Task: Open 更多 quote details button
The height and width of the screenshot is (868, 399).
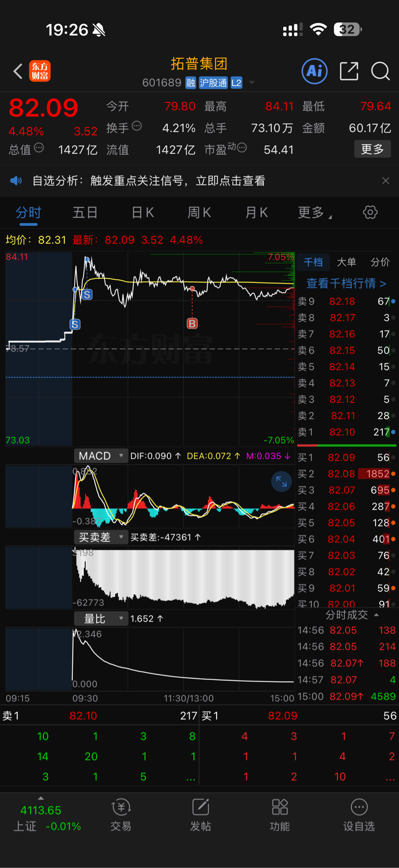Action: [373, 149]
